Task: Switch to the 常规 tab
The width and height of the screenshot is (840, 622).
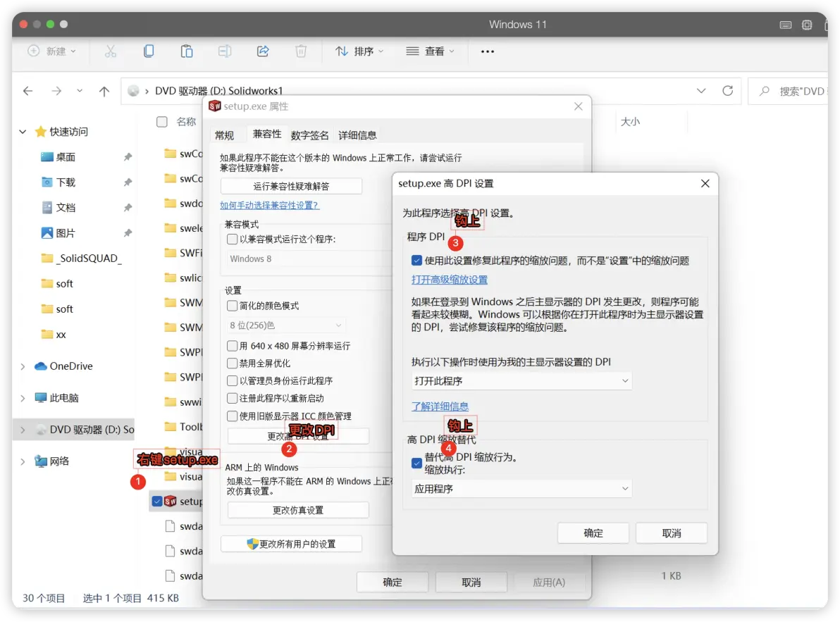Action: pyautogui.click(x=224, y=135)
